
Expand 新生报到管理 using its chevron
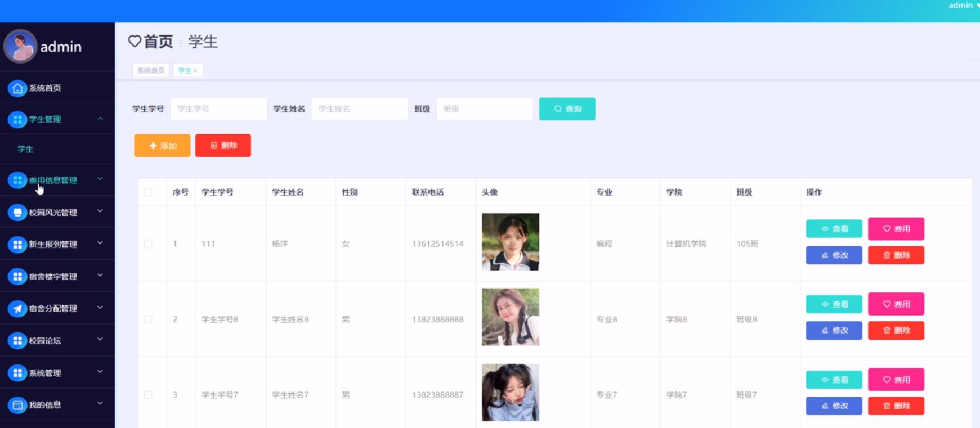tap(100, 243)
